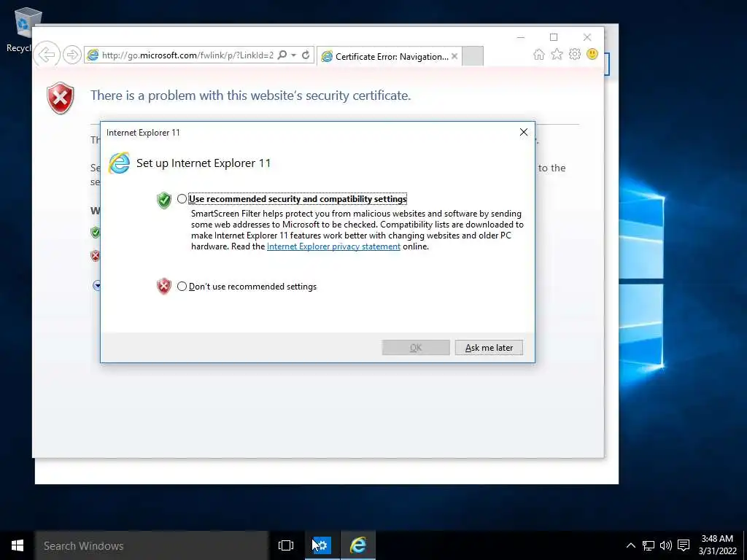Screen dimensions: 747x560
Task: Click the Ask me later button
Action: pyautogui.click(x=489, y=348)
